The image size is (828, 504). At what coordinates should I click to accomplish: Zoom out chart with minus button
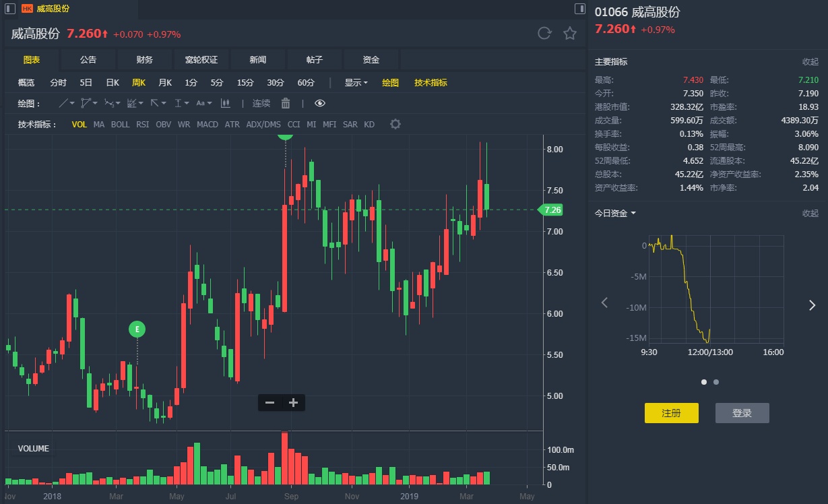(270, 403)
